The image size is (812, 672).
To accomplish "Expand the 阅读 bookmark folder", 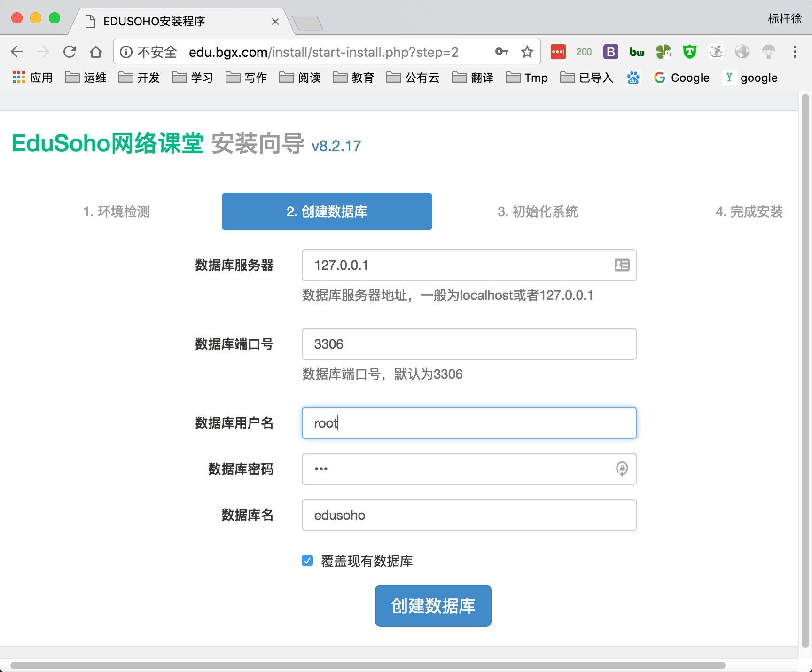I will pyautogui.click(x=300, y=78).
